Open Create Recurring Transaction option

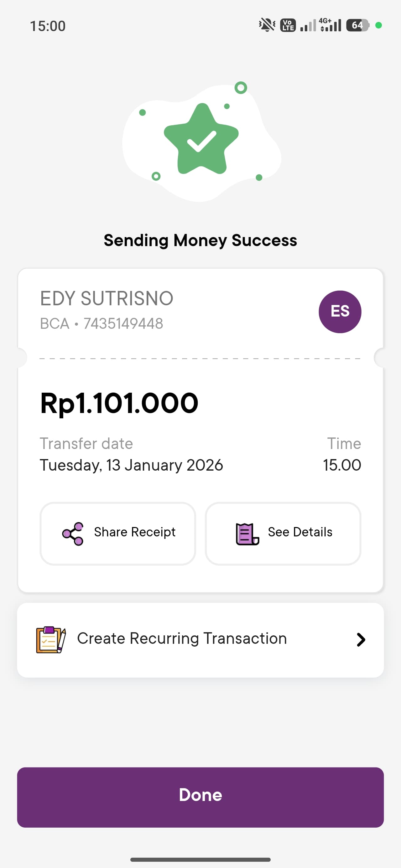182,639
